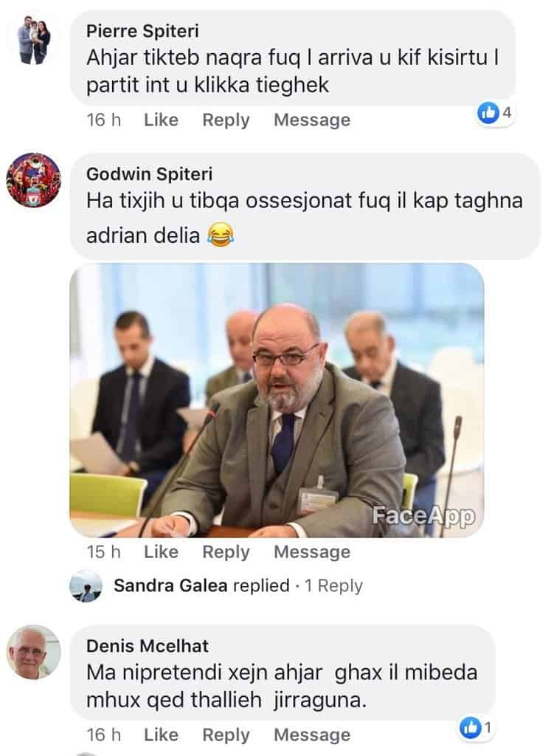This screenshot has height=756, width=551.
Task: Open Denis Mcelhat's profile photo
Action: (34, 652)
